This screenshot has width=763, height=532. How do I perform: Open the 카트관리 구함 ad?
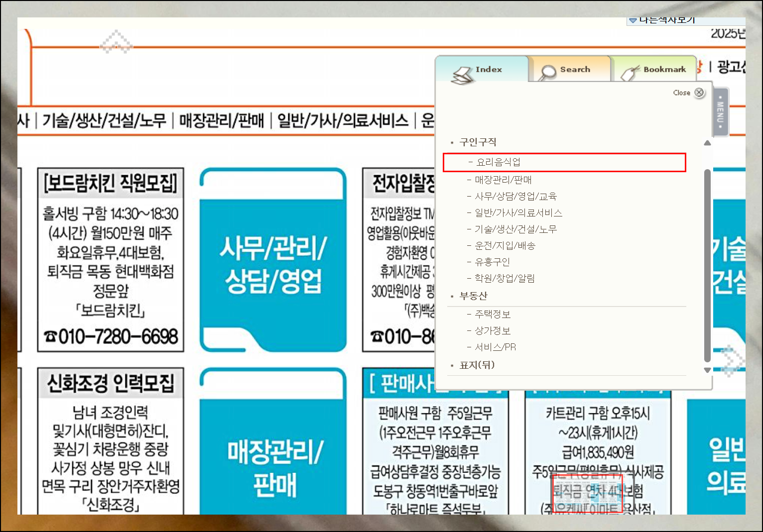tap(598, 453)
